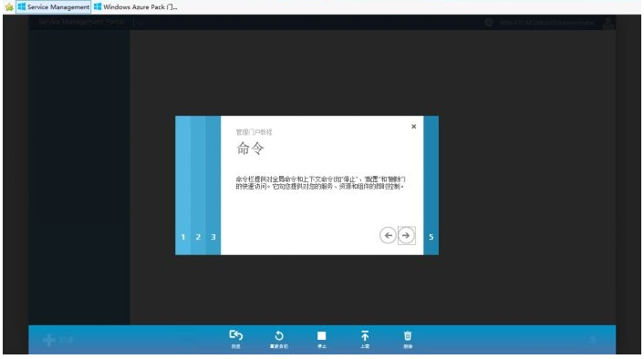Switch to the Service Management browser tab
The height and width of the screenshot is (359, 644).
pyautogui.click(x=54, y=7)
